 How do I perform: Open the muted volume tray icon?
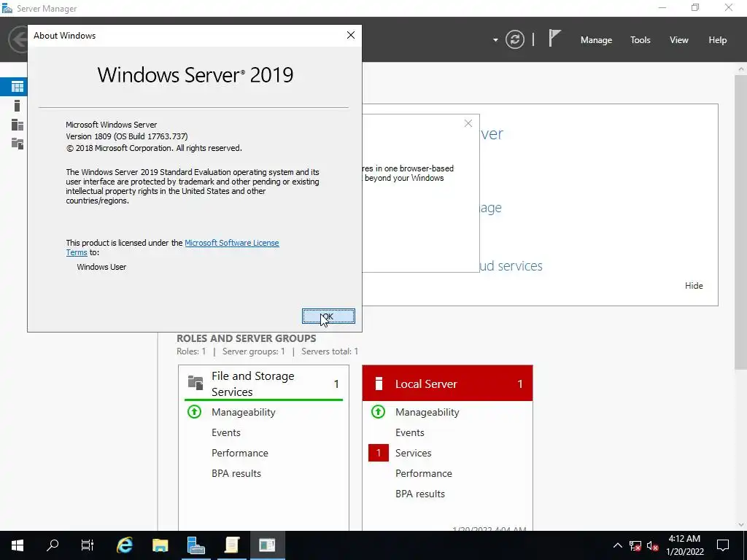click(653, 545)
